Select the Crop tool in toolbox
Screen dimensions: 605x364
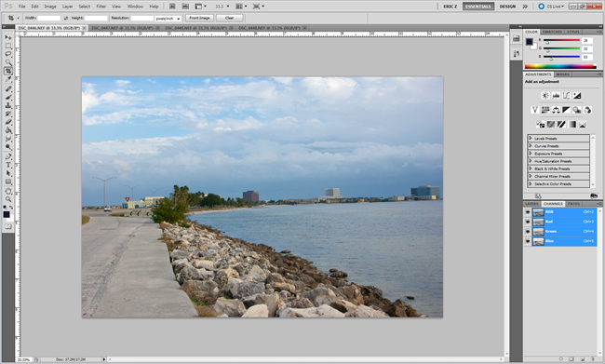click(8, 71)
